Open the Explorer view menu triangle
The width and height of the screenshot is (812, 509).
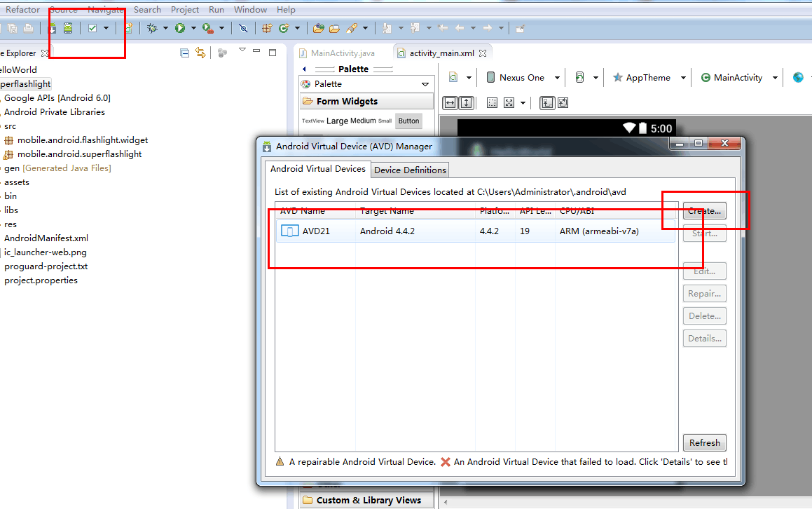click(x=242, y=50)
